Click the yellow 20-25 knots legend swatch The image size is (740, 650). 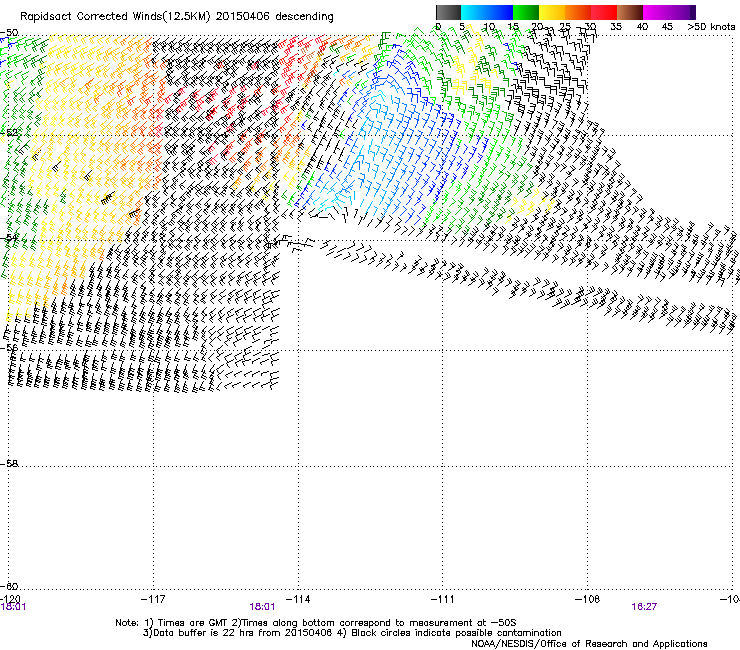tap(552, 12)
